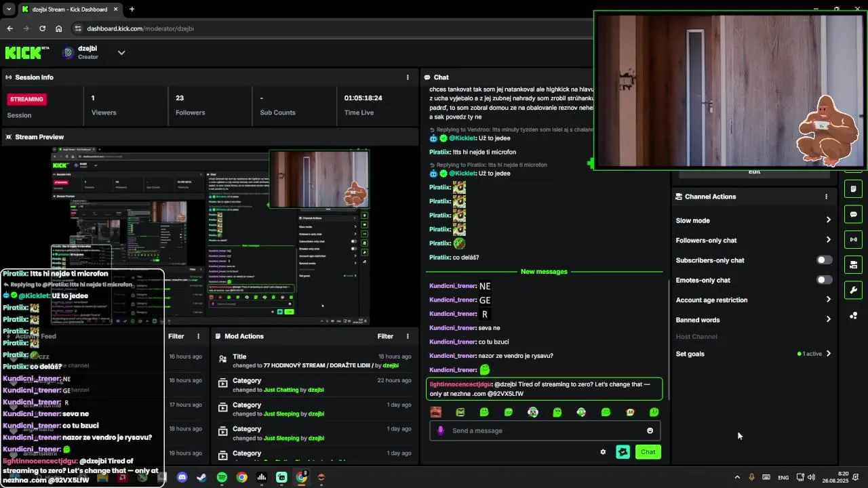Open the broadcast signal icon in right sidebar

(x=853, y=239)
